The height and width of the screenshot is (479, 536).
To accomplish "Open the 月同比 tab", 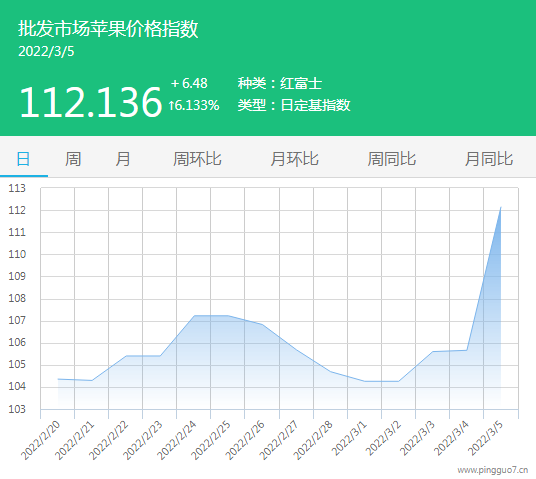I will 489,159.
